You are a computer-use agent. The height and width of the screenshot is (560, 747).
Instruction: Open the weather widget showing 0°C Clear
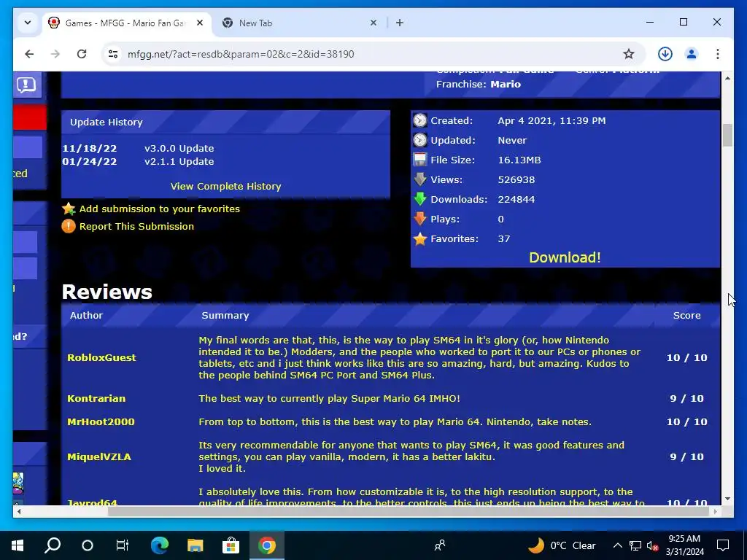(x=562, y=545)
